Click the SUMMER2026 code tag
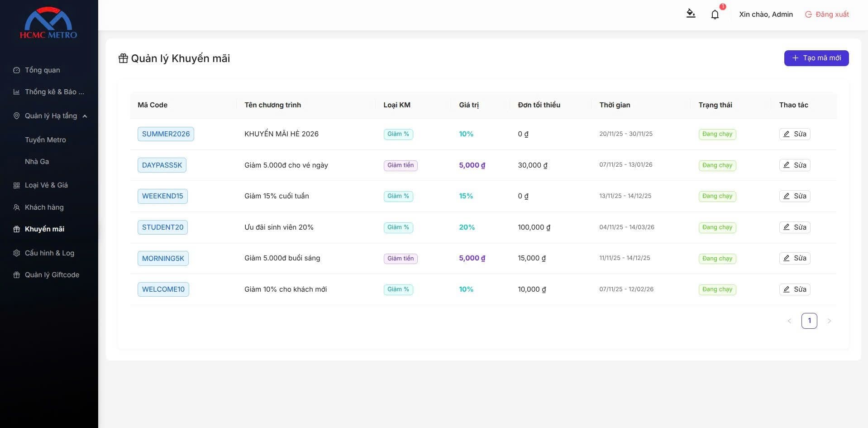Image resolution: width=868 pixels, height=428 pixels. point(166,134)
